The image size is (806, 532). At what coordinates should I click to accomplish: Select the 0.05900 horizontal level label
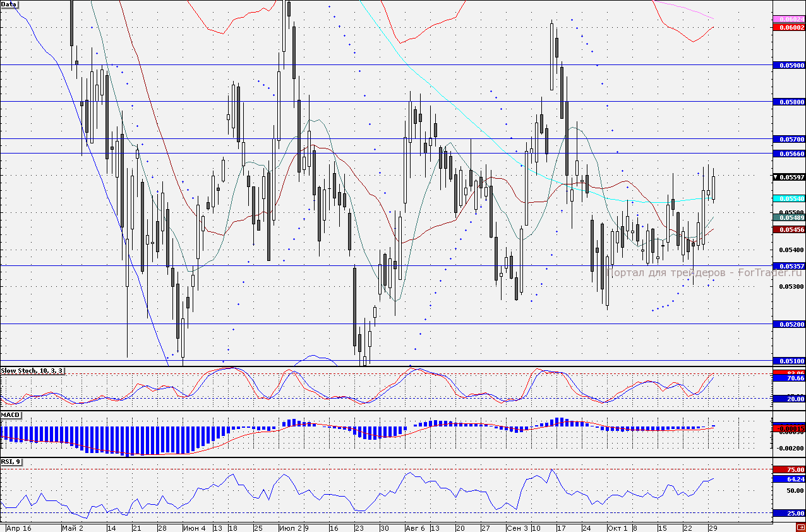789,65
